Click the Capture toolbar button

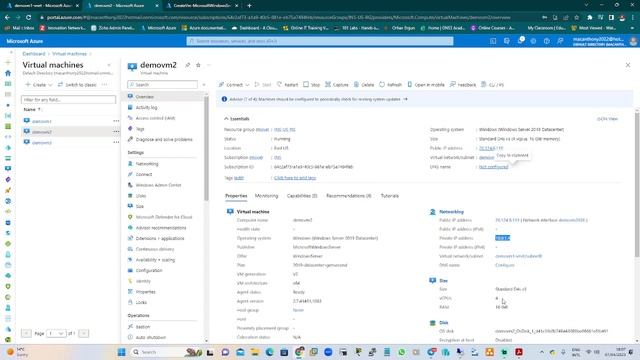(x=337, y=84)
